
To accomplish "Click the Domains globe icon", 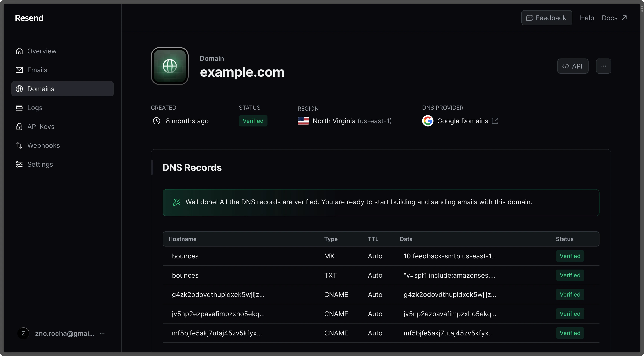I will [19, 89].
